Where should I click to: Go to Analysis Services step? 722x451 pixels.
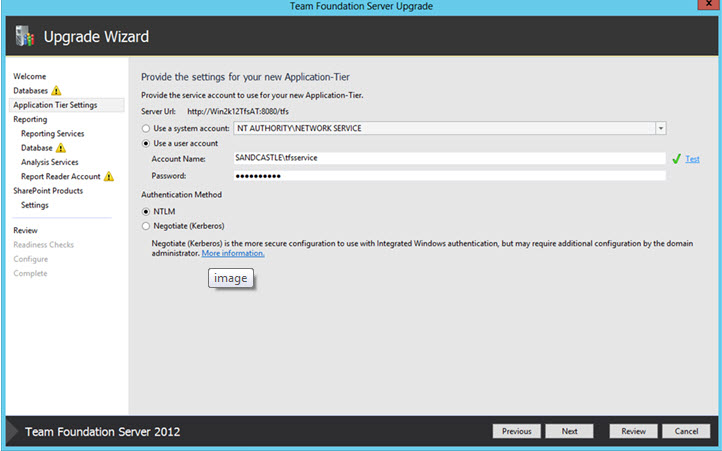(x=50, y=162)
